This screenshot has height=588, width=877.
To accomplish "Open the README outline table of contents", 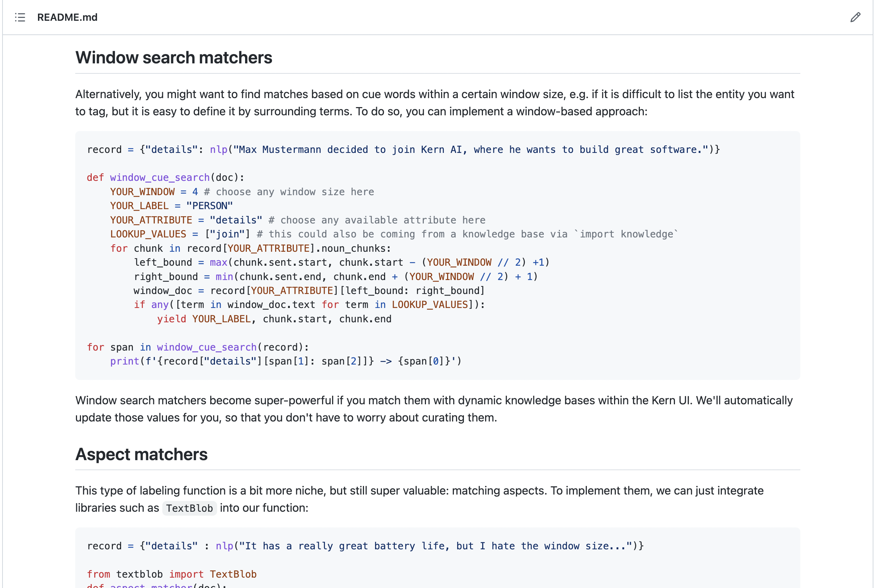I will click(x=20, y=17).
